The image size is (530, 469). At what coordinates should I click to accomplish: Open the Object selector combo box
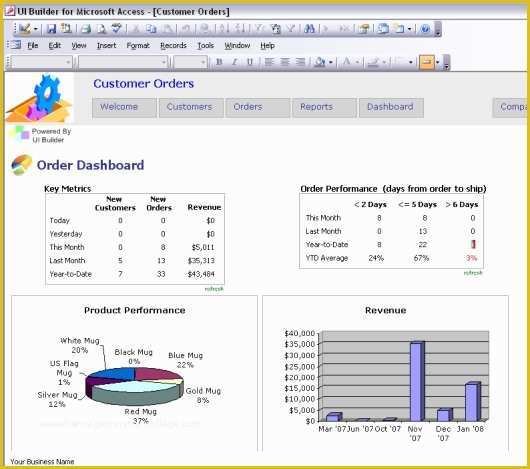pos(42,62)
